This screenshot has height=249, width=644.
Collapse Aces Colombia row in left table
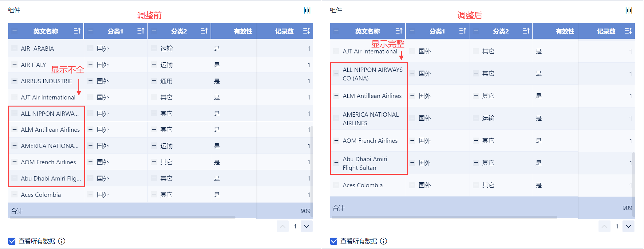coord(14,194)
